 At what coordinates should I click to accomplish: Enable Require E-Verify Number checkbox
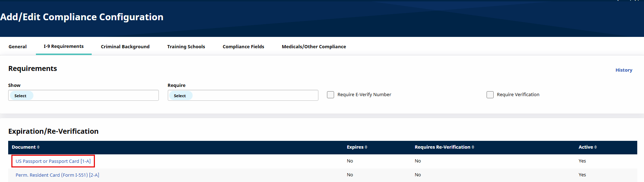click(x=331, y=95)
